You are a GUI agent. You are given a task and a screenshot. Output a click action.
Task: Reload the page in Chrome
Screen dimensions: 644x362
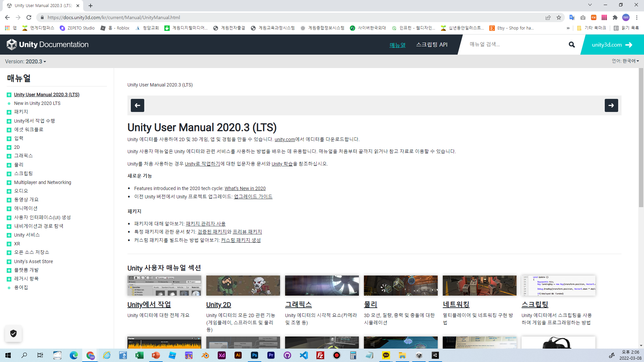click(x=29, y=17)
